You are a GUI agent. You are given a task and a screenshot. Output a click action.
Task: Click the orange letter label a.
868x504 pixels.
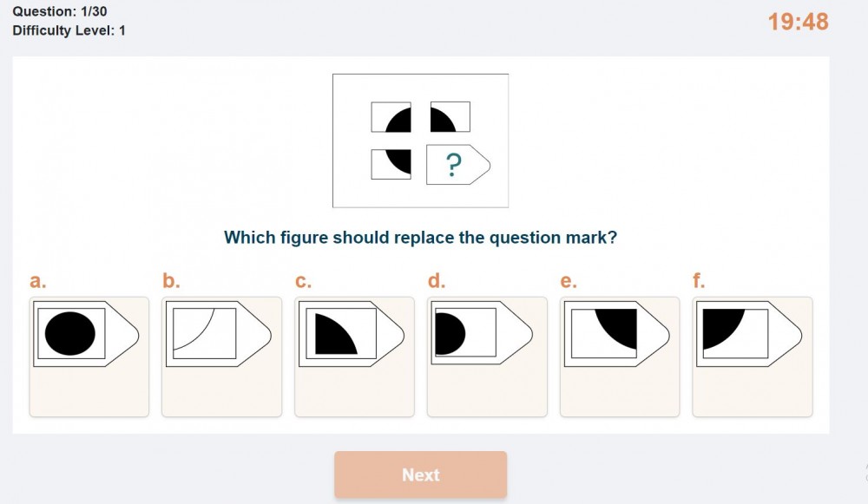click(38, 281)
